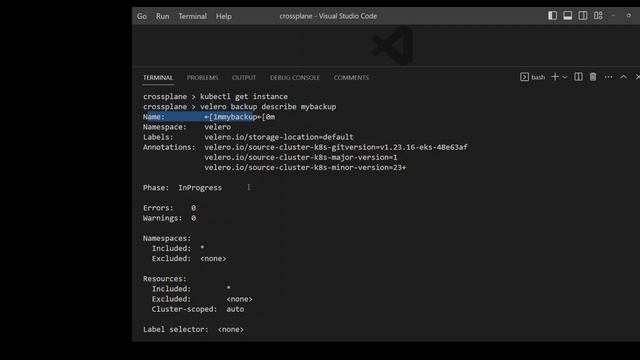Maximize the panel with the chevron up
Screen dimensions: 640x360
coord(623,77)
